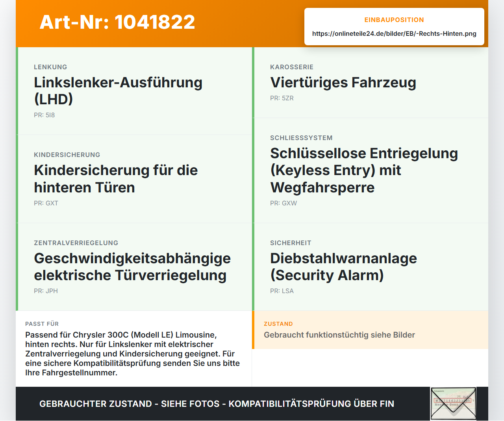Select the Schlüssellose Entriegelung Keyless Entry card
This screenshot has width=504, height=421.
pyautogui.click(x=370, y=170)
